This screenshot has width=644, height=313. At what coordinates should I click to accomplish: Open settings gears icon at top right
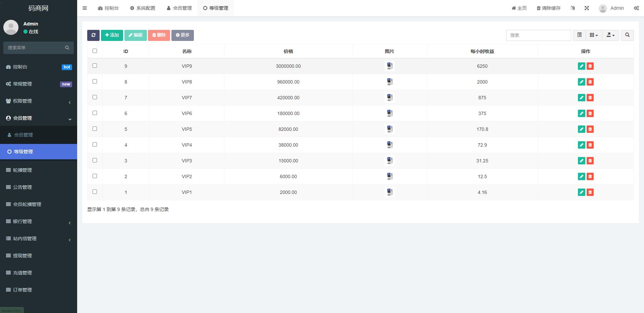click(636, 8)
